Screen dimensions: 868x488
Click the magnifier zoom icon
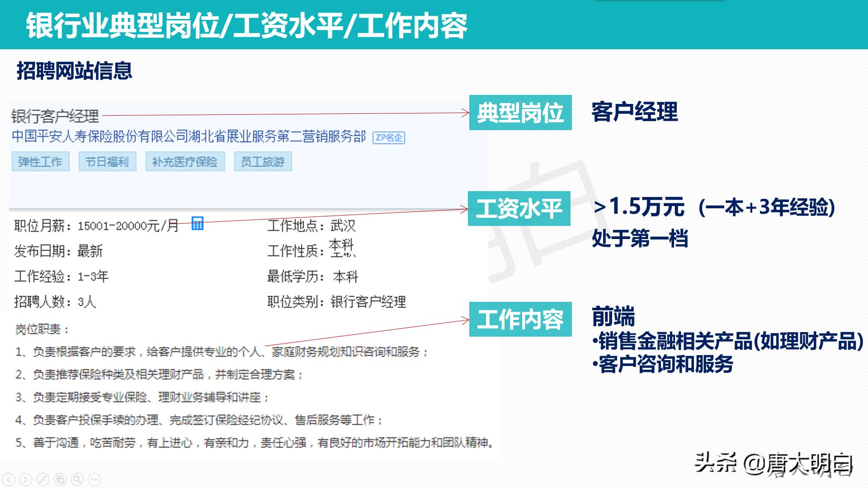click(x=77, y=479)
